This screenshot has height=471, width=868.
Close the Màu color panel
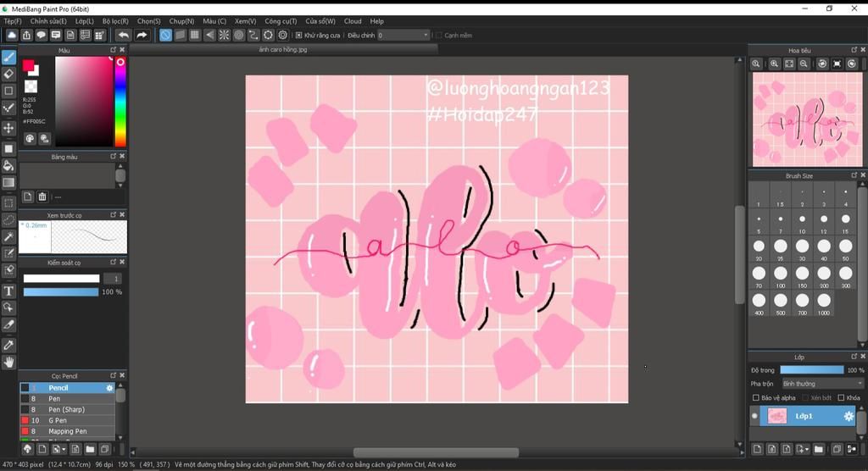(x=122, y=50)
